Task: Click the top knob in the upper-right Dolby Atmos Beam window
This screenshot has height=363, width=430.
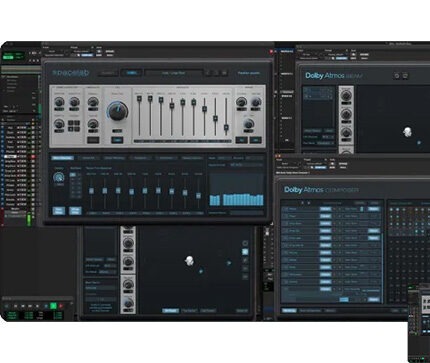Action: click(346, 96)
